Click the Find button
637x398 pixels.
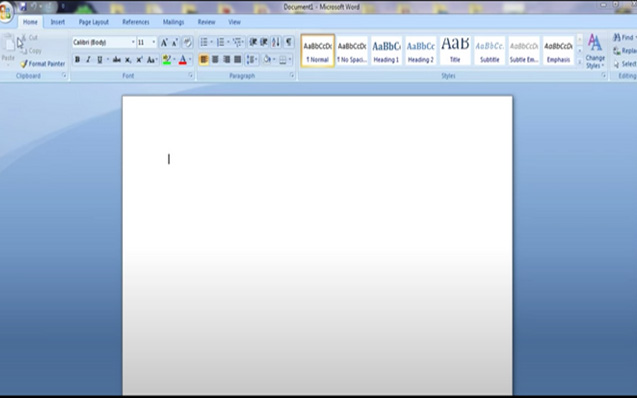pyautogui.click(x=624, y=37)
